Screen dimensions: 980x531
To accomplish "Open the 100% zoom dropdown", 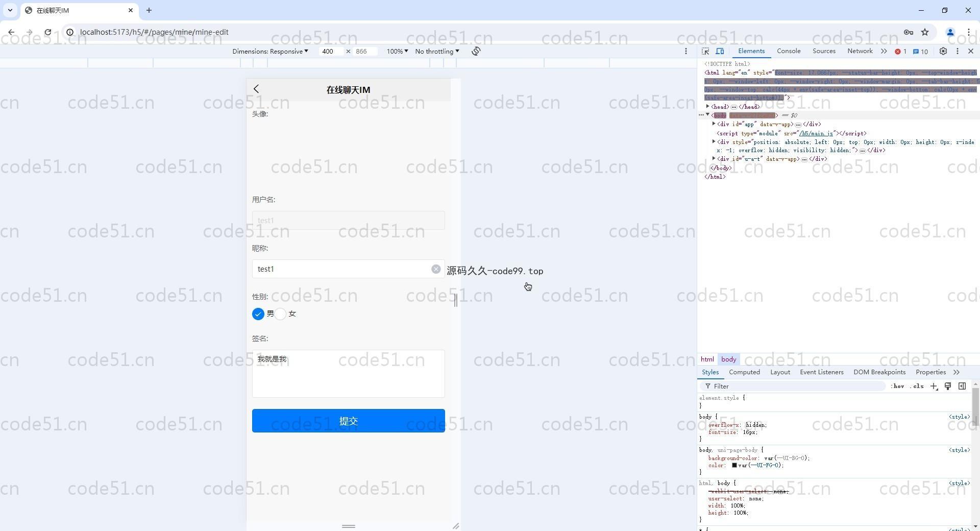I will (x=397, y=52).
